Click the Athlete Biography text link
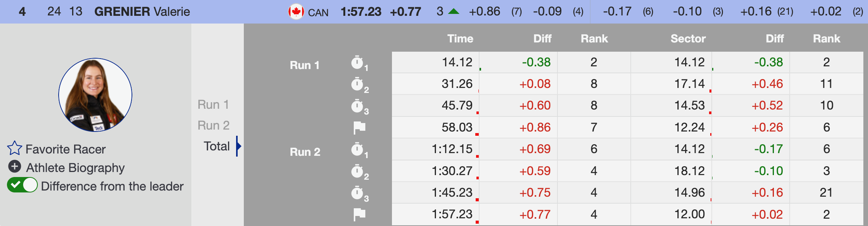 75,168
